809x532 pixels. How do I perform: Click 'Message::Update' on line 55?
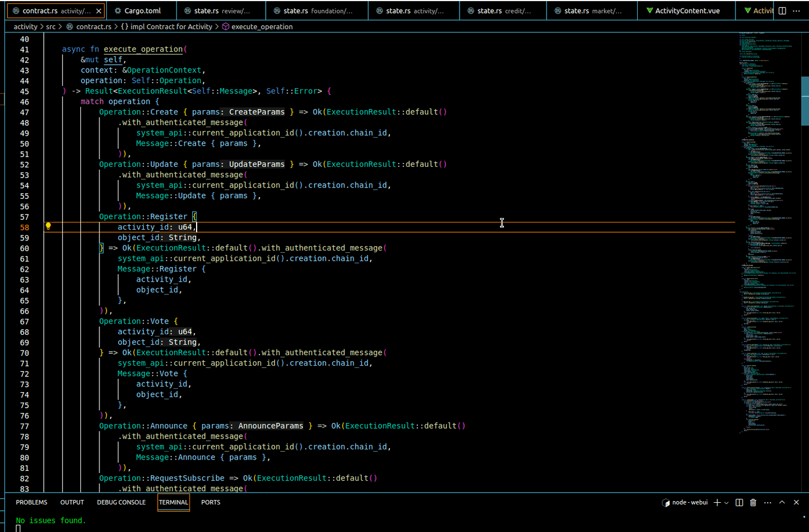click(x=171, y=195)
